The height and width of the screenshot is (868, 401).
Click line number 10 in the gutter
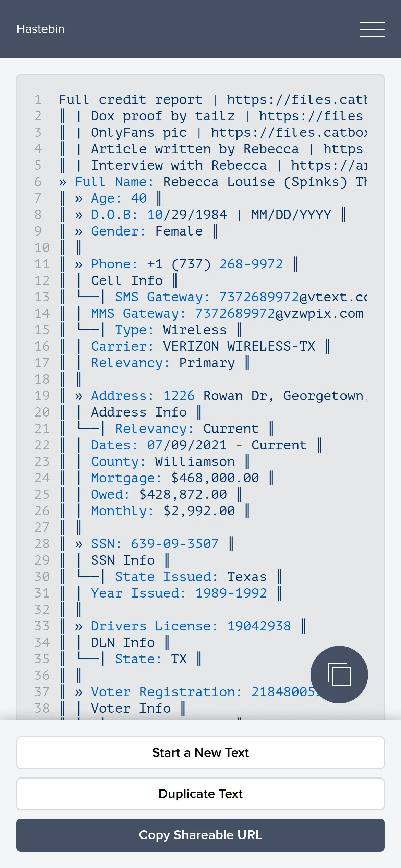(42, 248)
